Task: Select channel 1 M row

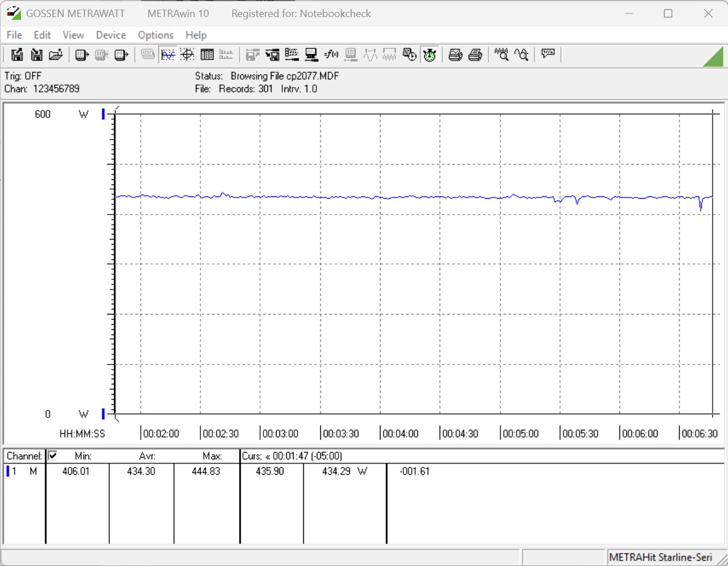Action: pyautogui.click(x=23, y=471)
